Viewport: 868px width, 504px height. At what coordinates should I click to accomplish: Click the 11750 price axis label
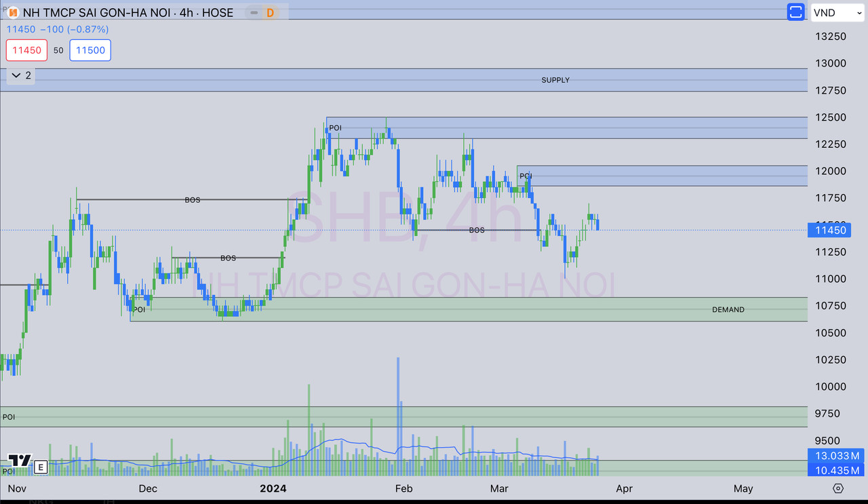click(x=829, y=198)
